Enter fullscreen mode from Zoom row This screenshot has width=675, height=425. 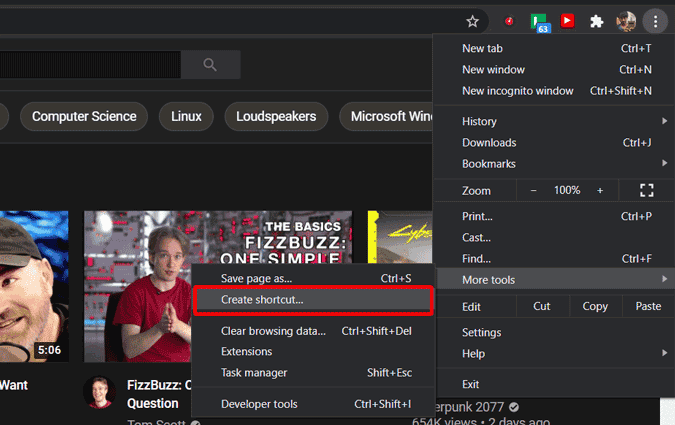click(x=647, y=190)
